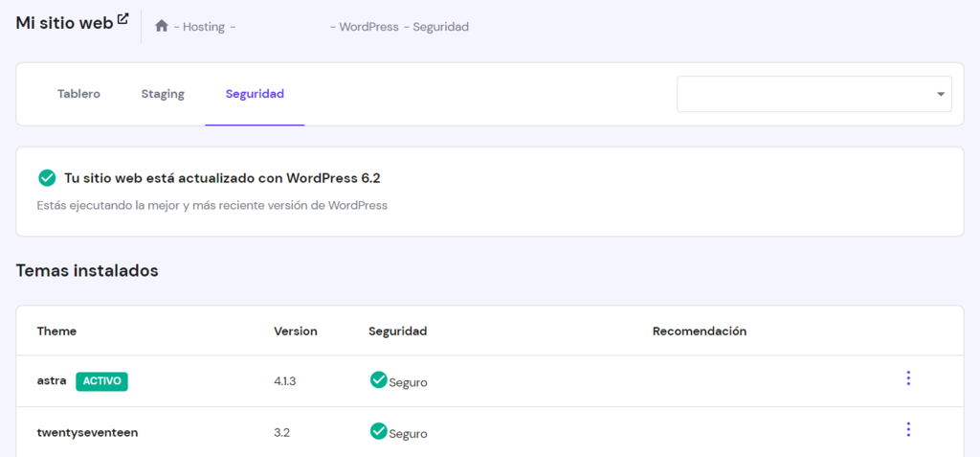Open the twentyseventeen row three-dot menu
This screenshot has height=457, width=980.
(908, 429)
